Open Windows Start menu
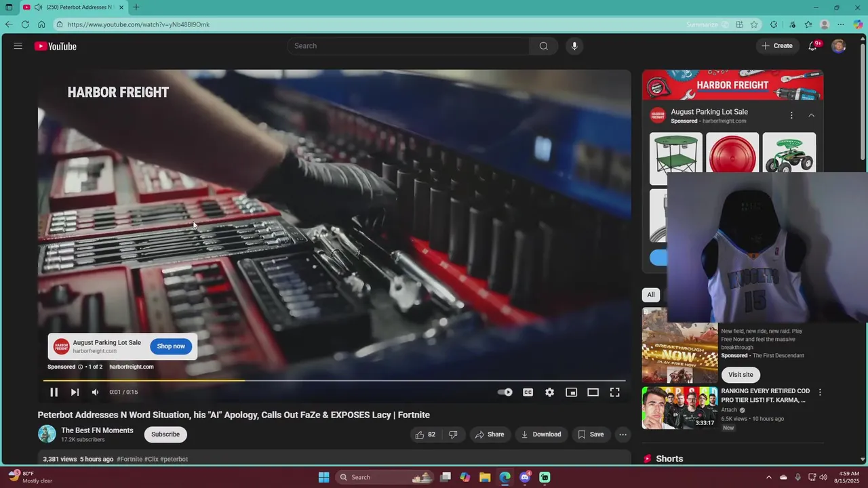 (x=324, y=477)
